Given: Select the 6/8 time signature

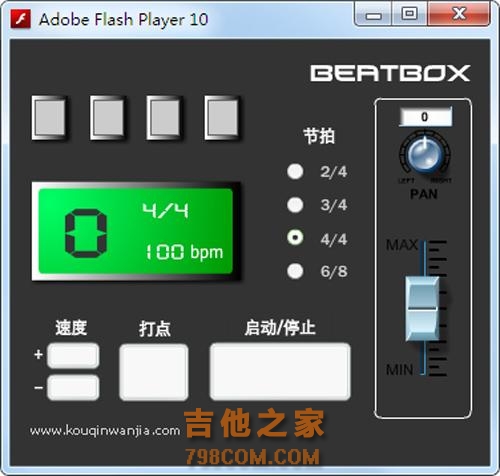Looking at the screenshot, I should pyautogui.click(x=295, y=271).
